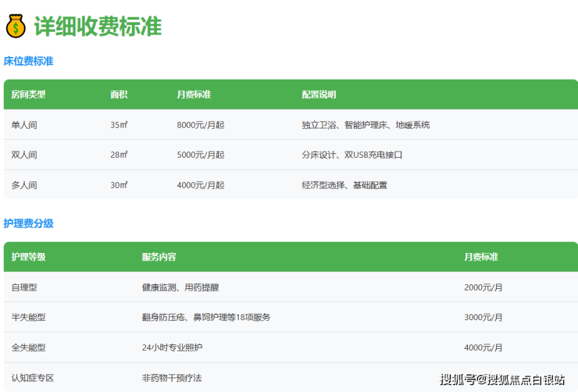Image resolution: width=578 pixels, height=392 pixels.
Task: Click the 房间类型 column header
Action: (28, 94)
